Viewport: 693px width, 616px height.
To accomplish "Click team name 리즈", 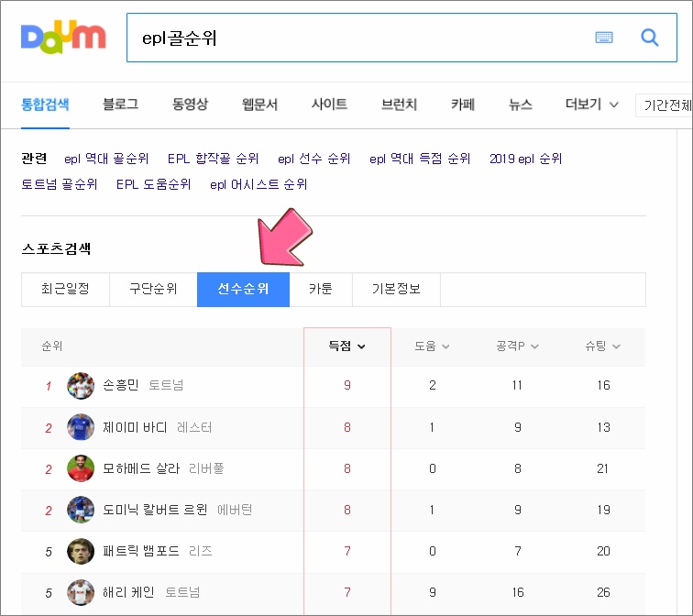I will [x=200, y=551].
